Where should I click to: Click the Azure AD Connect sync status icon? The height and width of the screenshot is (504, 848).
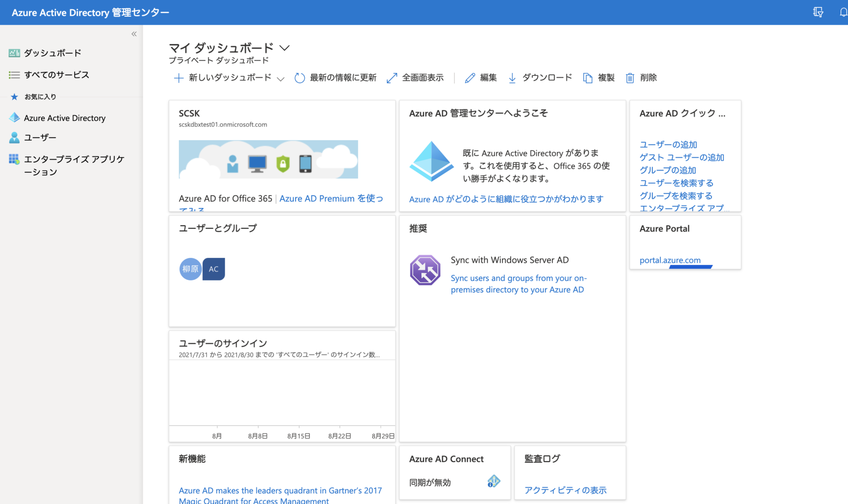pos(493,481)
